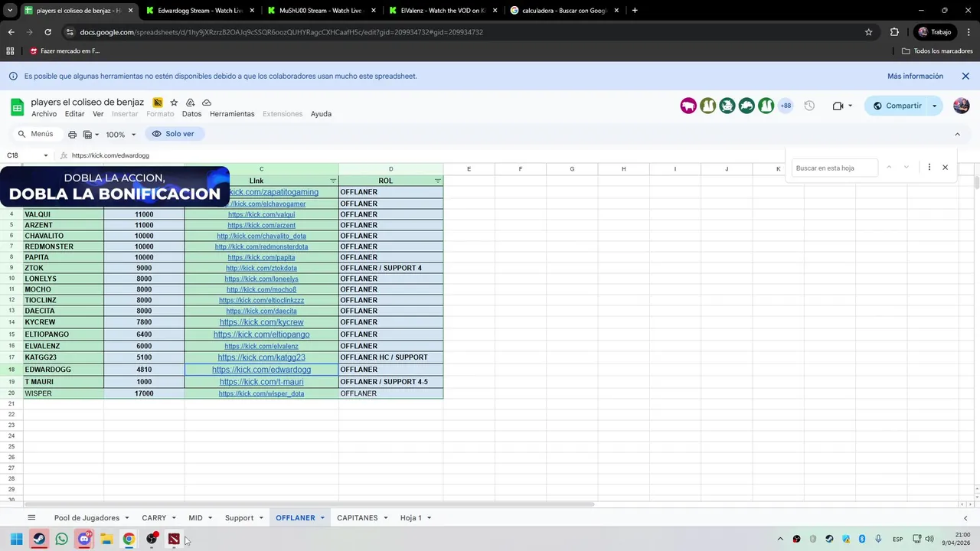Open the kick.com/elvalenz link
Screen dimensions: 980x551
[261, 346]
